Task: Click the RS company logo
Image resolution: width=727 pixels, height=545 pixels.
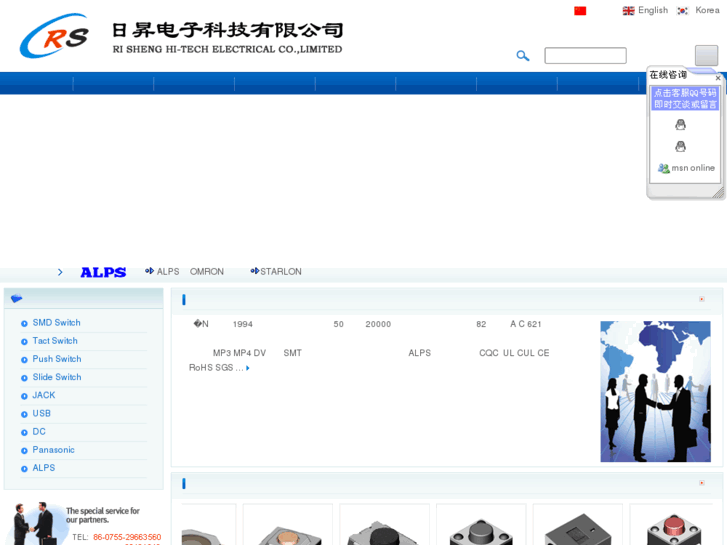Action: point(55,36)
